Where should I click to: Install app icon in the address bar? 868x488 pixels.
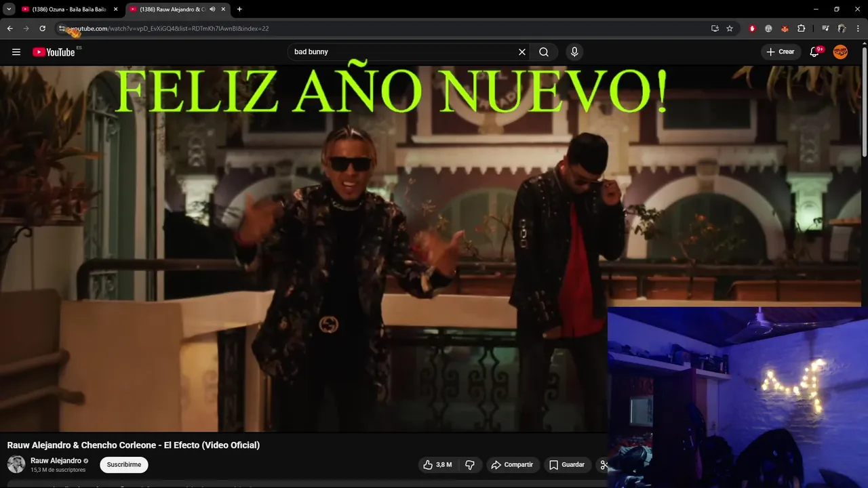point(715,28)
